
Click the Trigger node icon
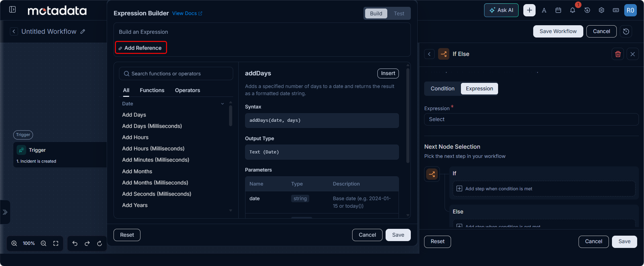tap(21, 150)
